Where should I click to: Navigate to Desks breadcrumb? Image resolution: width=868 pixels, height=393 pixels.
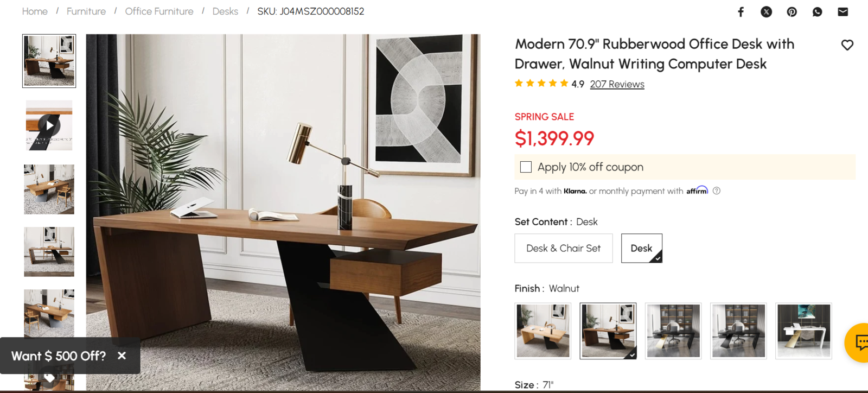(x=225, y=11)
